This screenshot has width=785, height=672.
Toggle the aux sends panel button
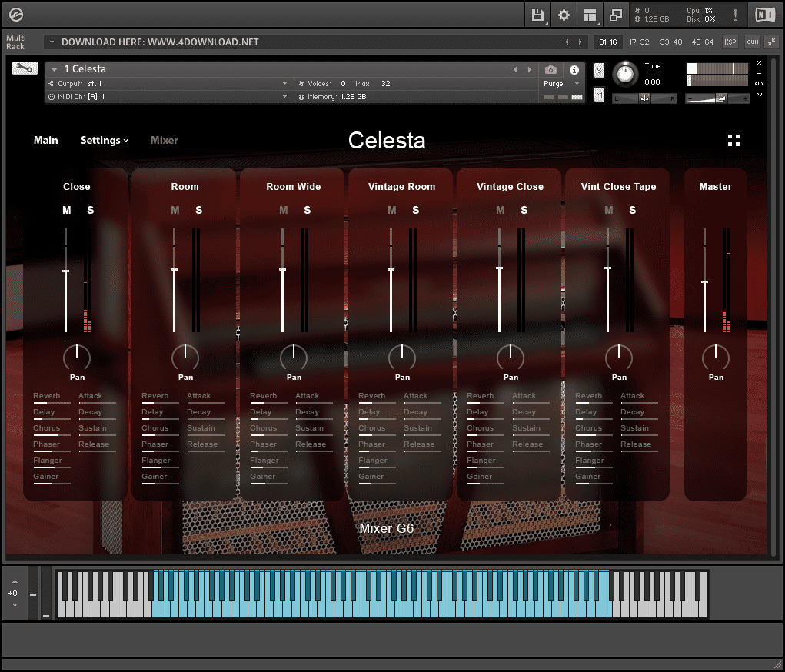pos(753,42)
